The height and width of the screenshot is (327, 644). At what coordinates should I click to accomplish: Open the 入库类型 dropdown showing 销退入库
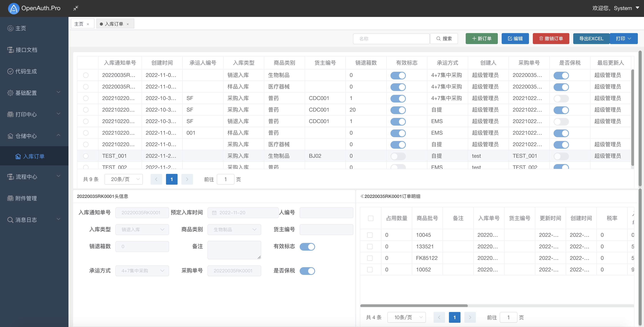[142, 229]
